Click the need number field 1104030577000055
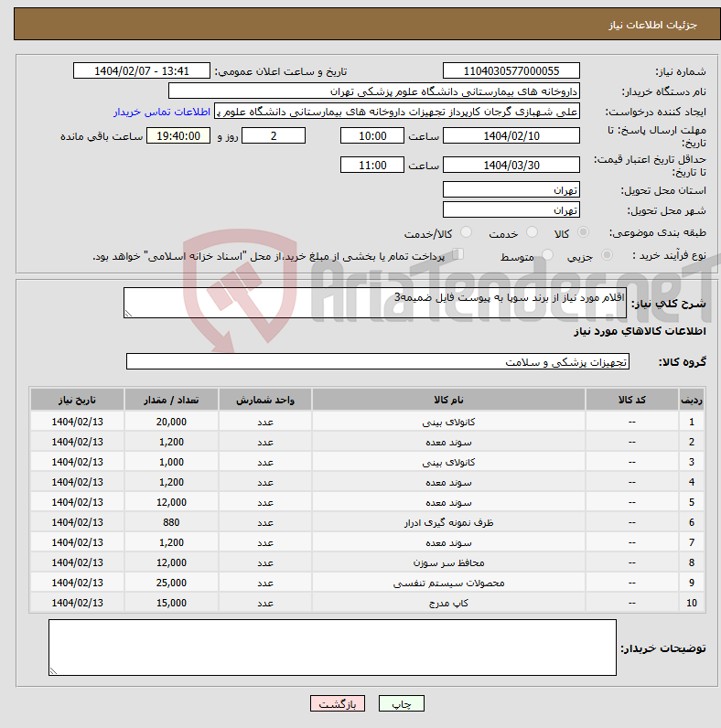This screenshot has width=721, height=728. click(511, 71)
